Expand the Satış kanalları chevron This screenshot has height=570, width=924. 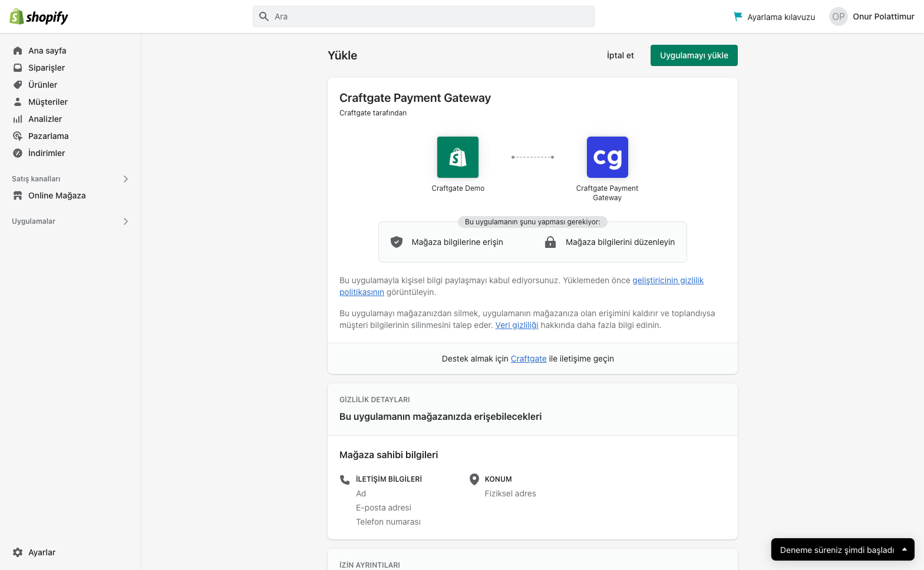(126, 179)
